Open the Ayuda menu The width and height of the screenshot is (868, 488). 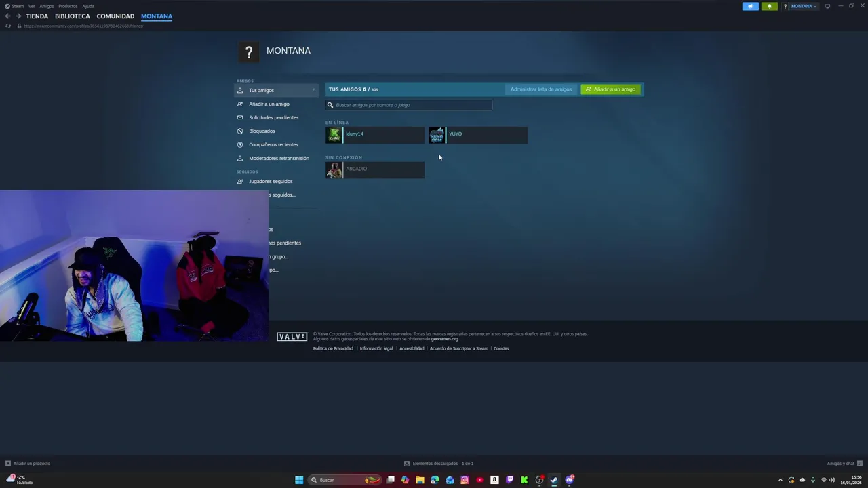tap(88, 6)
